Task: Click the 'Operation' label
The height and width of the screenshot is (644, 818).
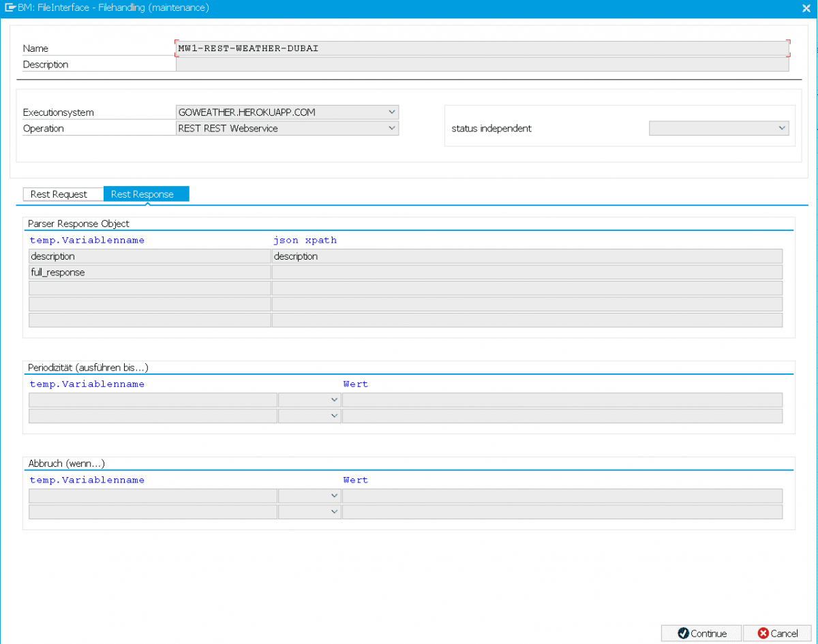Action: (43, 128)
